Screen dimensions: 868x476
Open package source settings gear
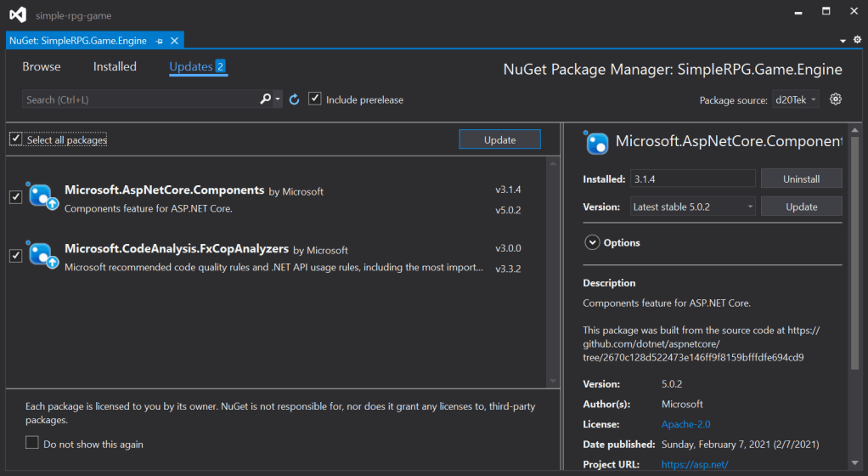pyautogui.click(x=836, y=99)
